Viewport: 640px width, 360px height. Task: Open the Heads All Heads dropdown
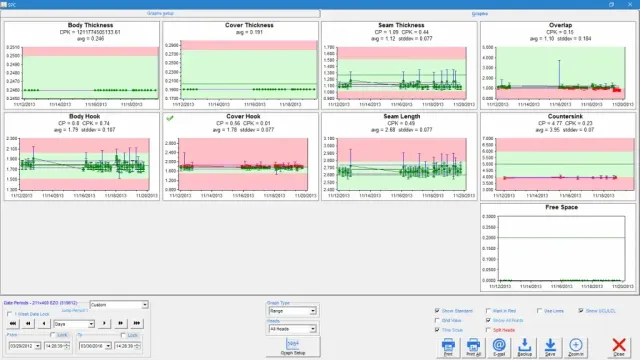pos(292,329)
